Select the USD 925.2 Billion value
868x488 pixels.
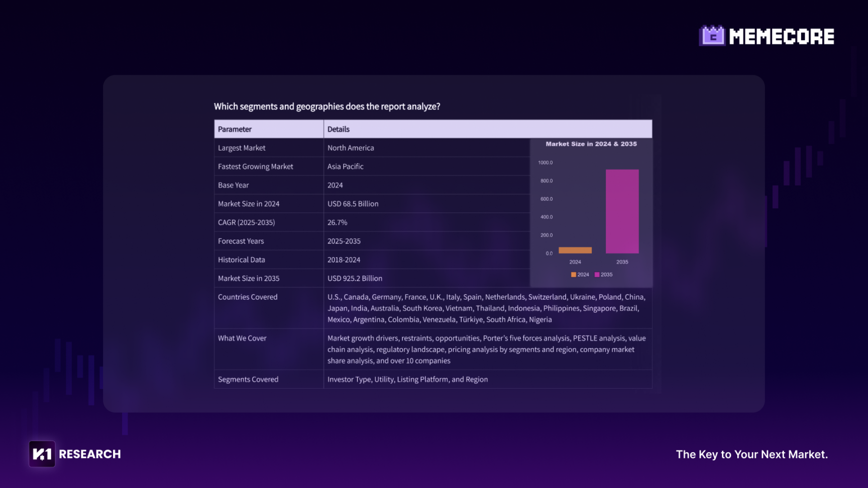tap(355, 278)
